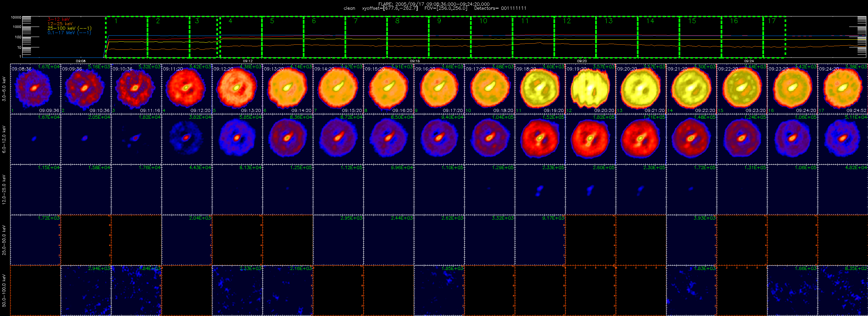Open the 50.0-100.0 keV image peaking 8.35E+02
This screenshot has width=868, height=316.
coord(843,290)
